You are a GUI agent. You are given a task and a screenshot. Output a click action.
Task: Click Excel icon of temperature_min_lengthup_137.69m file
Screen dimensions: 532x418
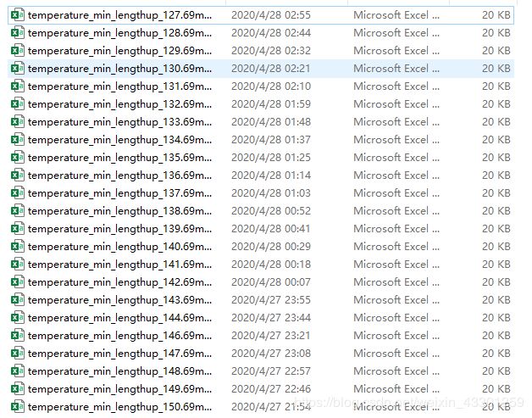coord(17,193)
